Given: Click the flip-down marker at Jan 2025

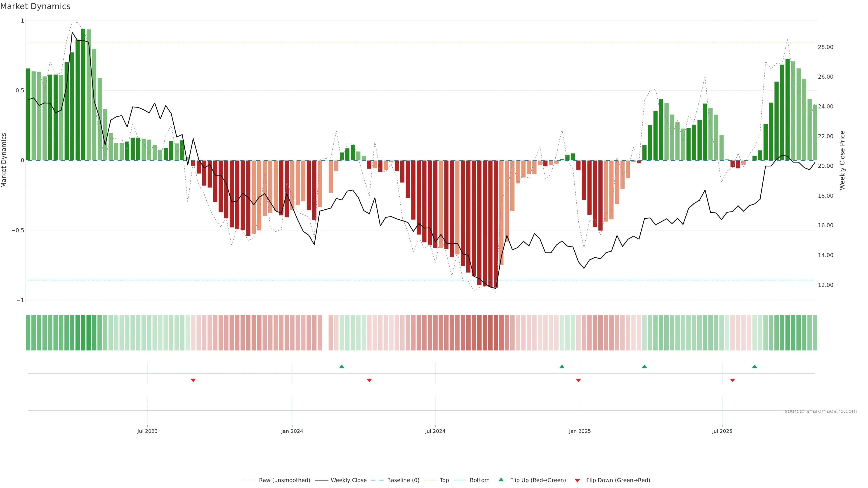Looking at the screenshot, I should 578,380.
